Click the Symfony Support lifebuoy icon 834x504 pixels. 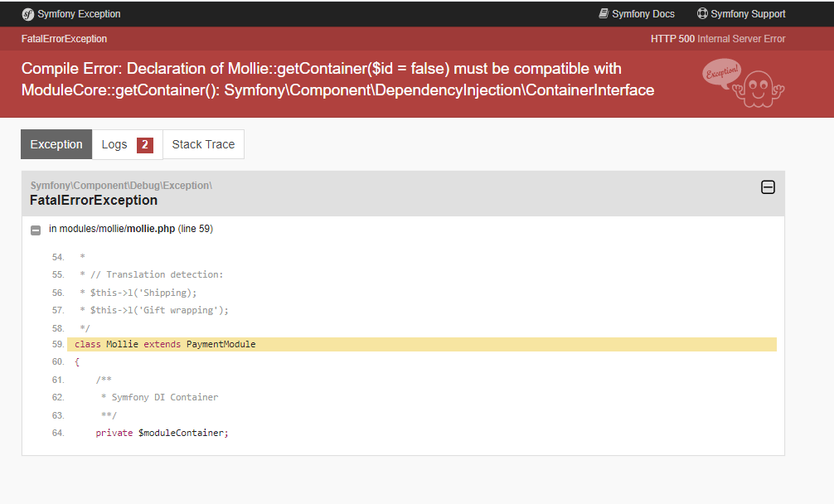702,14
